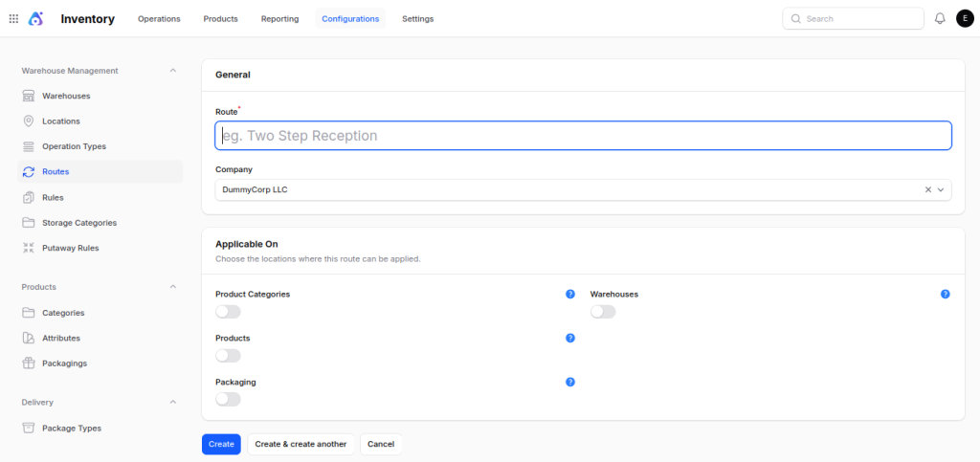Open the user avatar E menu
The height and width of the screenshot is (462, 980).
point(965,19)
